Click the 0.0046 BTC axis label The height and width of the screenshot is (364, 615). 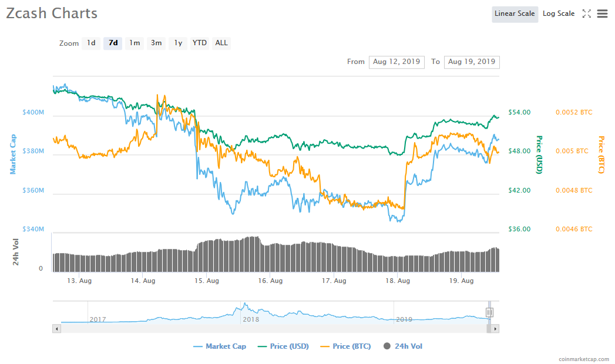coord(574,229)
